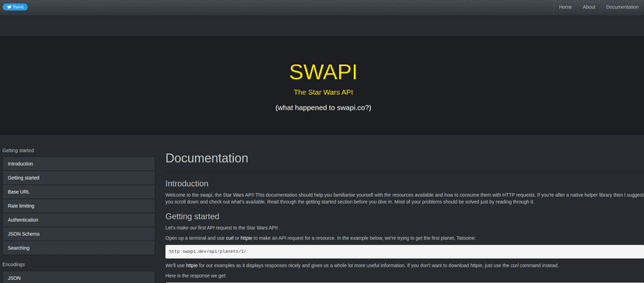Click the 'http swapi.dev/api/planets/1/' code block

coord(404,252)
